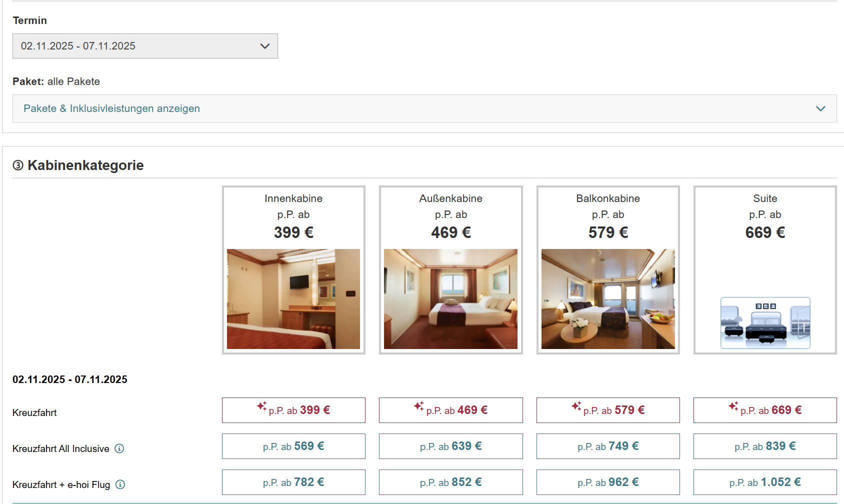Screen dimensions: 844x504
Task: Click the sparkle icon on 579 € offer
Action: [576, 406]
